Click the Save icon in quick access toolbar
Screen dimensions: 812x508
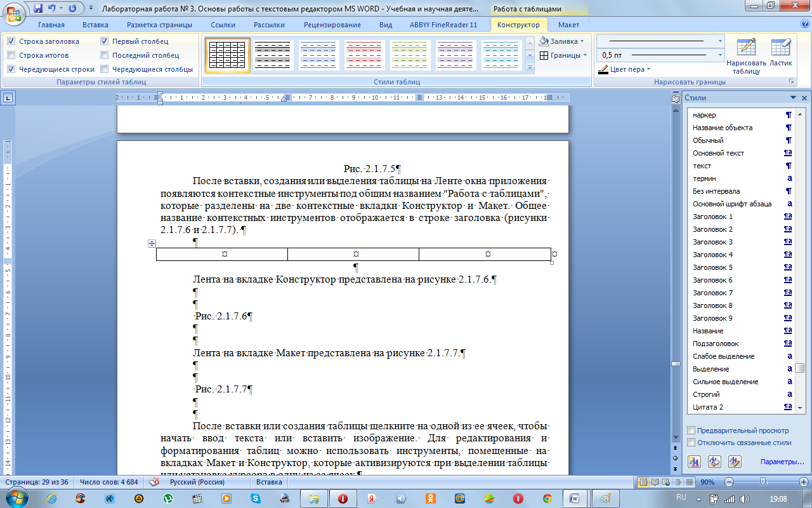tap(38, 9)
